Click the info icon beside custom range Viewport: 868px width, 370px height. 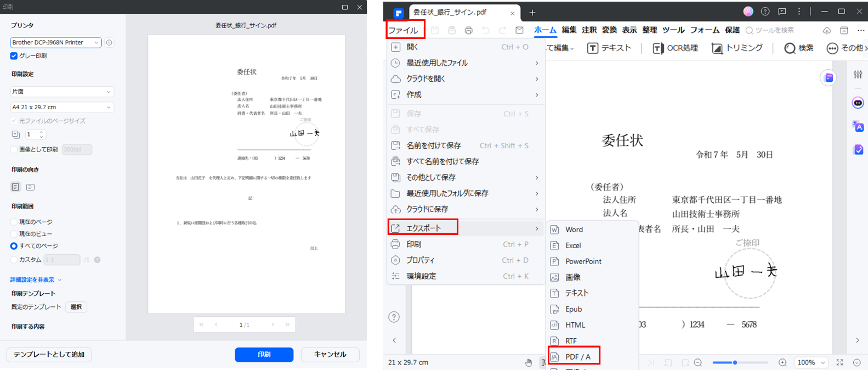point(97,260)
